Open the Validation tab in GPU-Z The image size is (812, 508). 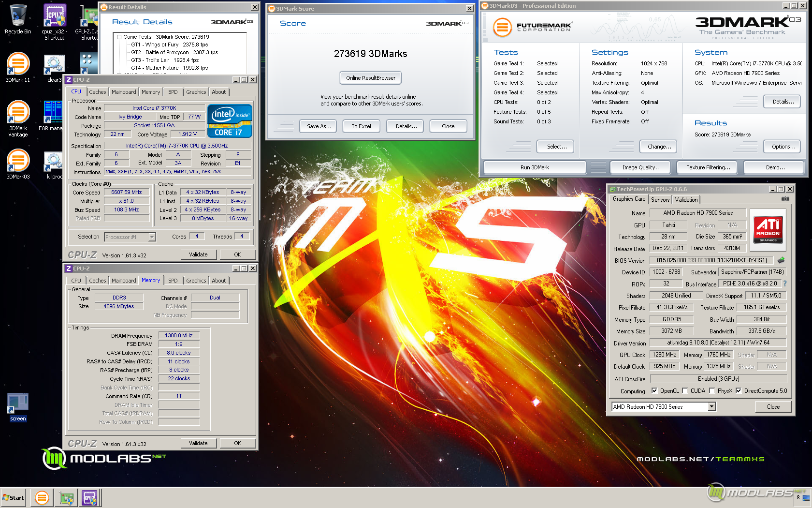click(x=686, y=200)
